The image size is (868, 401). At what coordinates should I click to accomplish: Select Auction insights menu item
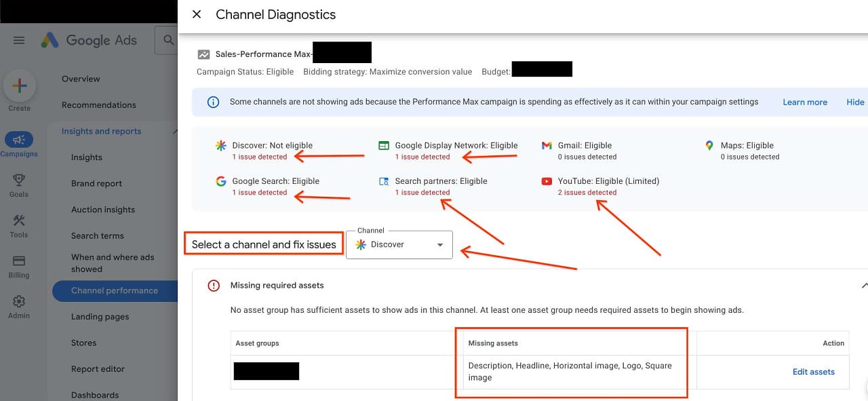click(103, 210)
